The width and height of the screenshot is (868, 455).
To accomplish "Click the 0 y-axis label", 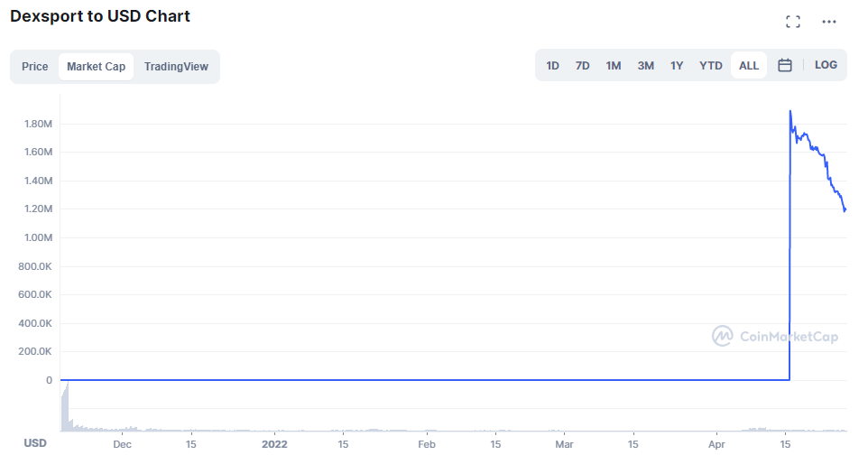I will 50,380.
